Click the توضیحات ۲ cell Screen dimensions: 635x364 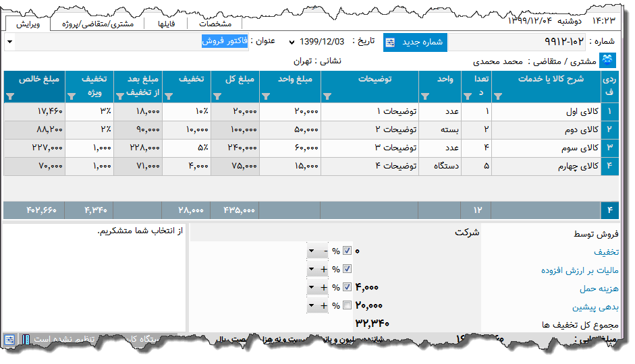[370, 130]
